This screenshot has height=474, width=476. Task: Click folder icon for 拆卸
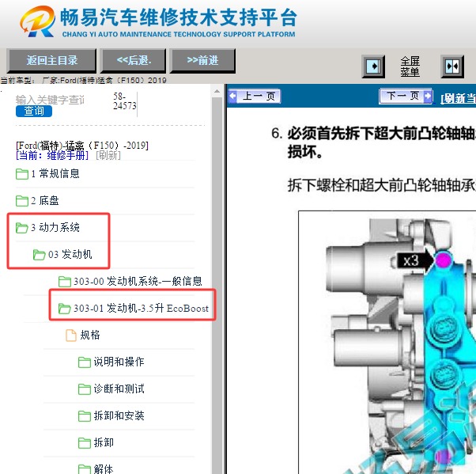(x=85, y=443)
